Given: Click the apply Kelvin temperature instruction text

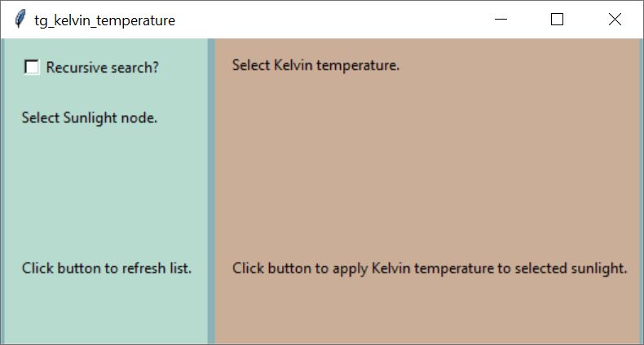Looking at the screenshot, I should coord(430,268).
